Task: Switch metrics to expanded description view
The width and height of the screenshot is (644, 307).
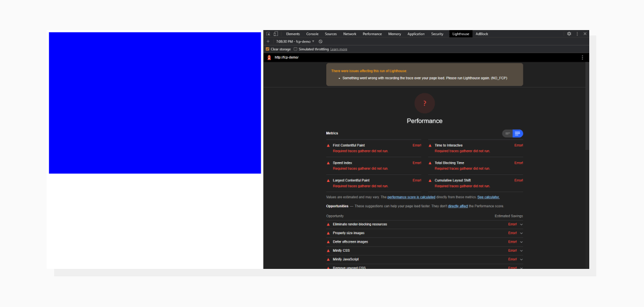Action: pos(518,134)
